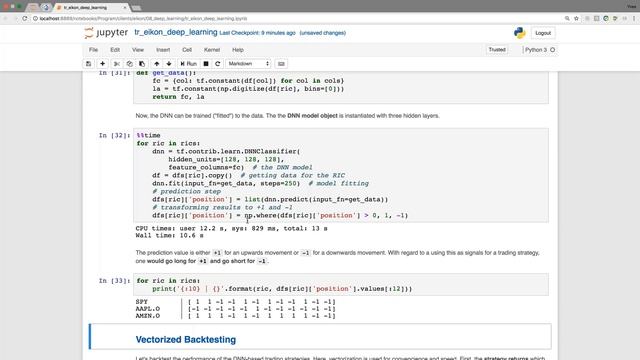Screen dimensions: 640x360
Task: Click the Wall time: 10.6 s output
Action: point(169,236)
